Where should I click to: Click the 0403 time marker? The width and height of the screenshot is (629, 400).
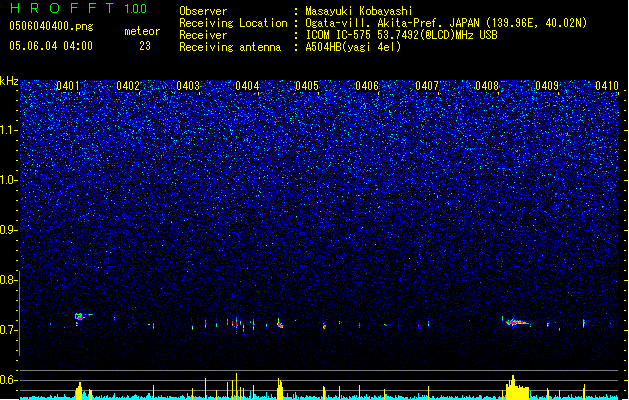click(188, 86)
